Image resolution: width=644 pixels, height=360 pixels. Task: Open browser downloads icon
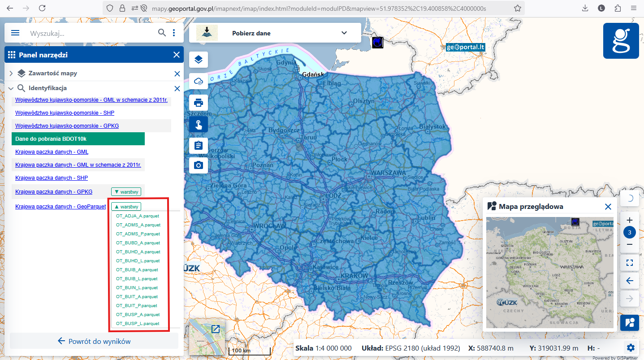click(x=584, y=8)
